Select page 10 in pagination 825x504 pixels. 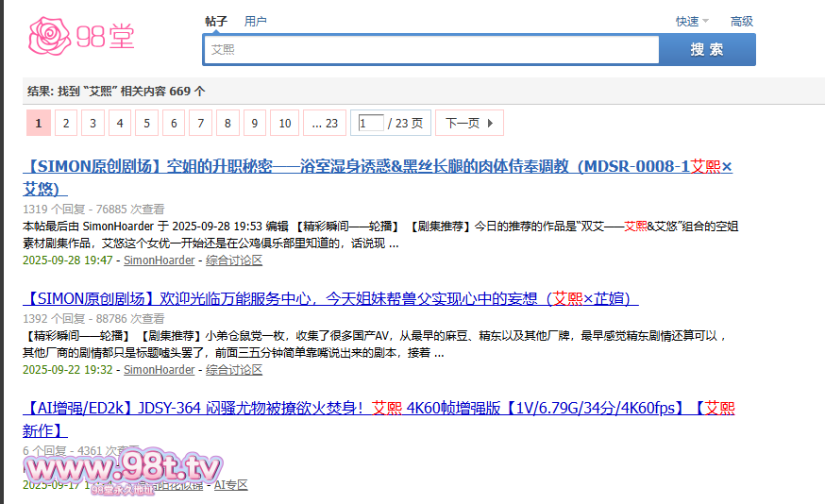pos(284,123)
